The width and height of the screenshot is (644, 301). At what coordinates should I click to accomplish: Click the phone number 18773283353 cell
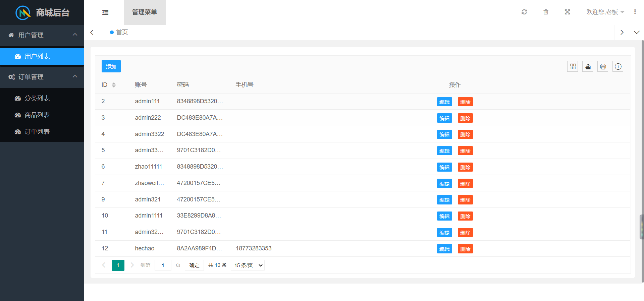[254, 248]
